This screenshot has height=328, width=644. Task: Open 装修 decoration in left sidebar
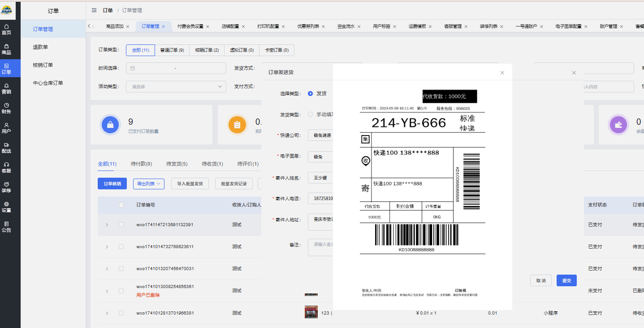[6, 187]
